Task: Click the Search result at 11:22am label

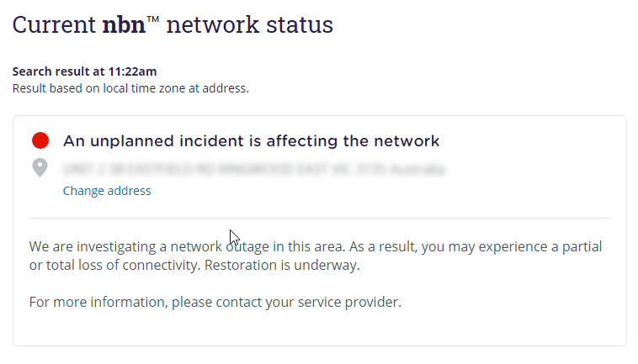Action: 84,71
